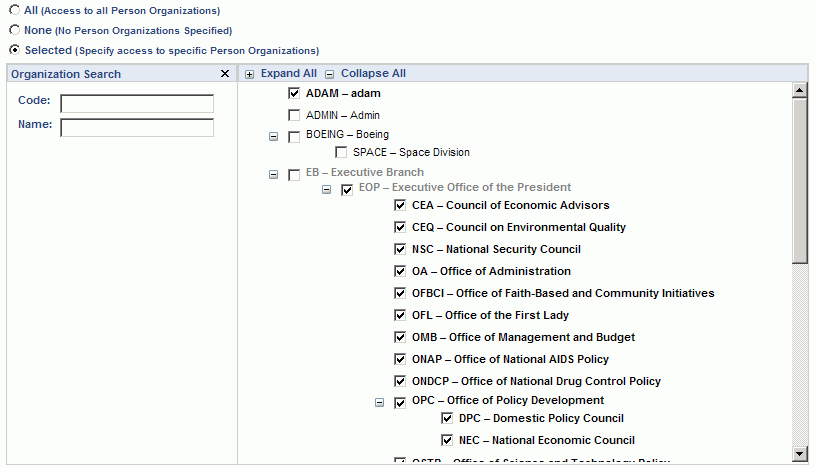Click the OMB – Office of Management and Budget text

point(523,337)
